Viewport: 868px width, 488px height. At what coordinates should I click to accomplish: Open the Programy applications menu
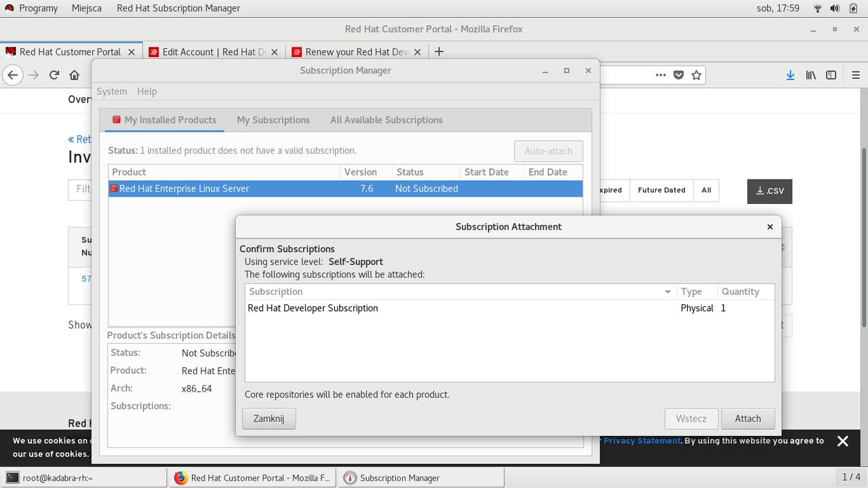(31, 8)
